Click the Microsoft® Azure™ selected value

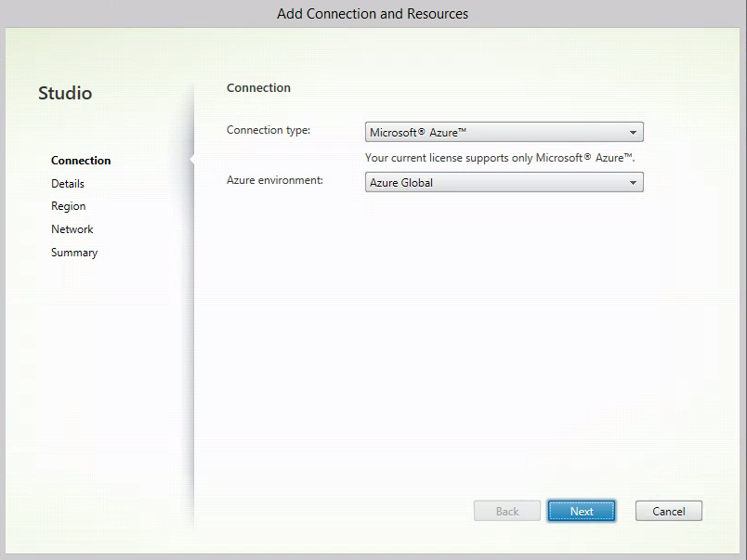(418, 133)
